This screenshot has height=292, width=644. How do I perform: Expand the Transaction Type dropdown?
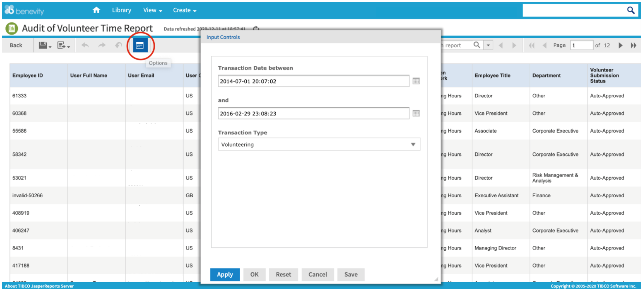(413, 144)
